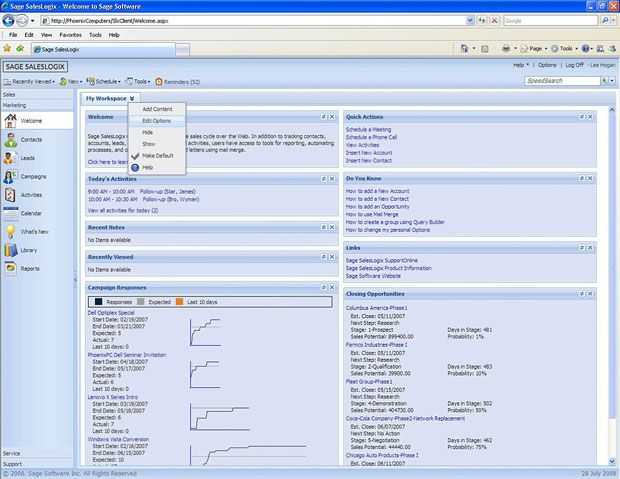
Task: Open the browser Favorites menu
Action: [70, 35]
